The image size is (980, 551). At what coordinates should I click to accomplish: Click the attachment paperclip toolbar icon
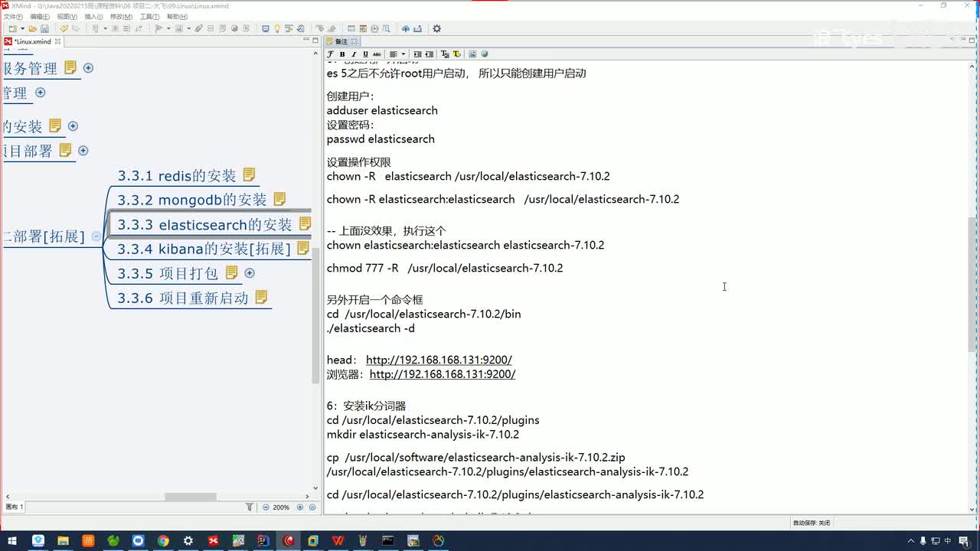coord(199,29)
